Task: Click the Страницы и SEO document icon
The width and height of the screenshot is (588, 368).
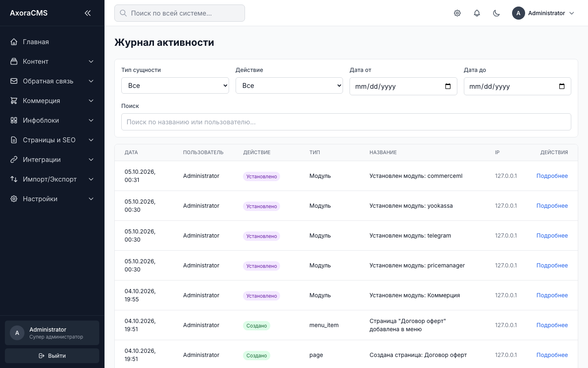Action: [14, 140]
